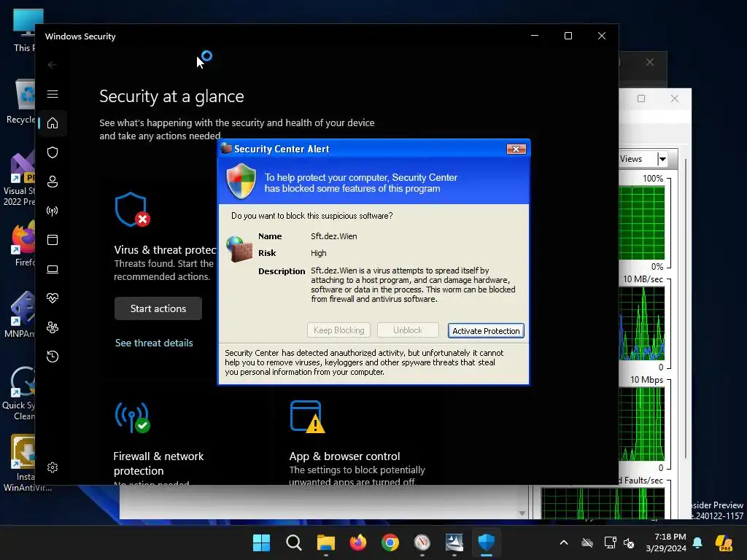
Task: Open Device performance & health sidebar icon
Action: pyautogui.click(x=53, y=298)
